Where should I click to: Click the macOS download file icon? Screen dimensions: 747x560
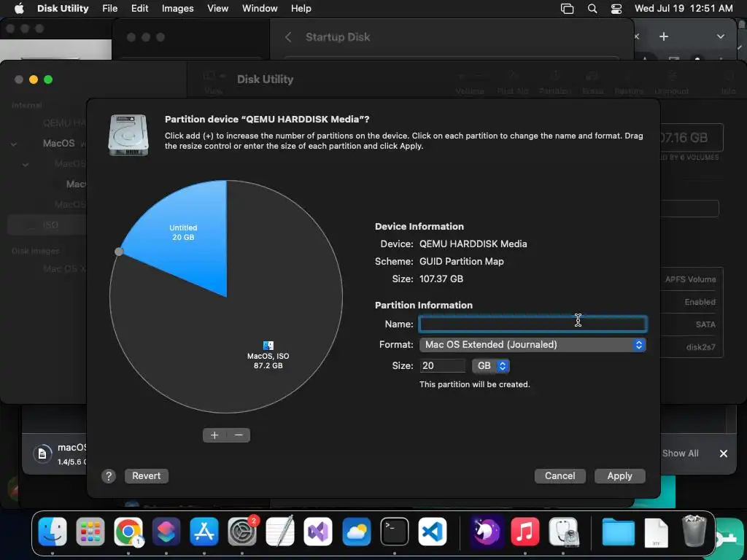tap(42, 454)
